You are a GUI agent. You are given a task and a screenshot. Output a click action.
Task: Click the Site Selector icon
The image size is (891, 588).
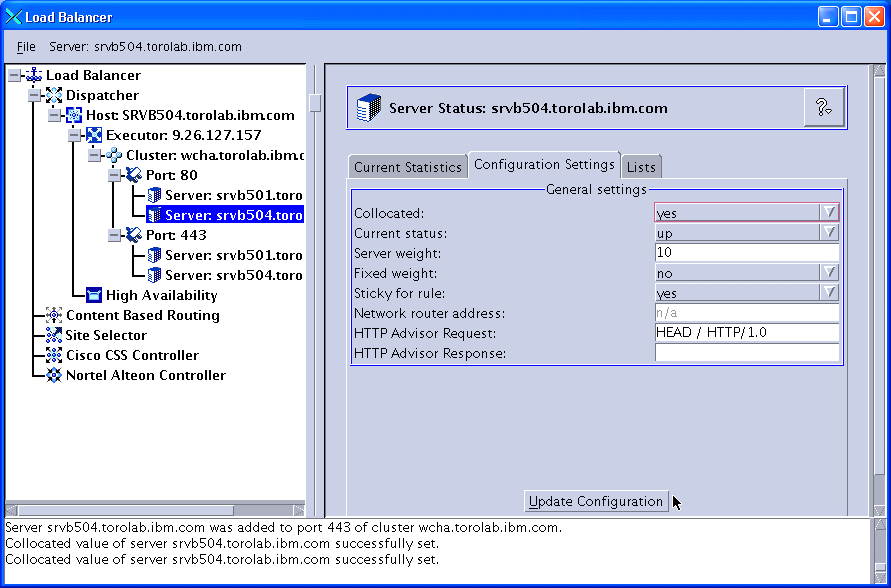tap(54, 335)
